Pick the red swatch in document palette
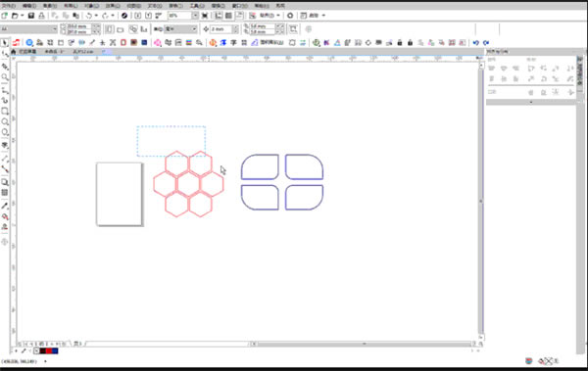This screenshot has width=588, height=371. (49, 350)
